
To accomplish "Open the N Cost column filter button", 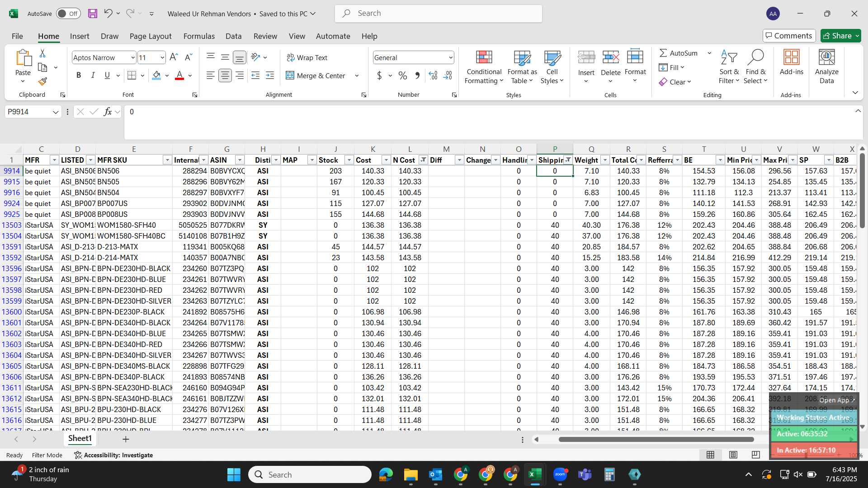I will pyautogui.click(x=423, y=160).
